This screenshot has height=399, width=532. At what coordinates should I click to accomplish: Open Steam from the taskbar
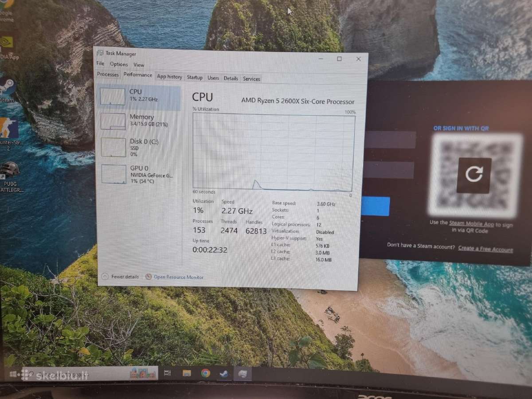[x=224, y=374]
